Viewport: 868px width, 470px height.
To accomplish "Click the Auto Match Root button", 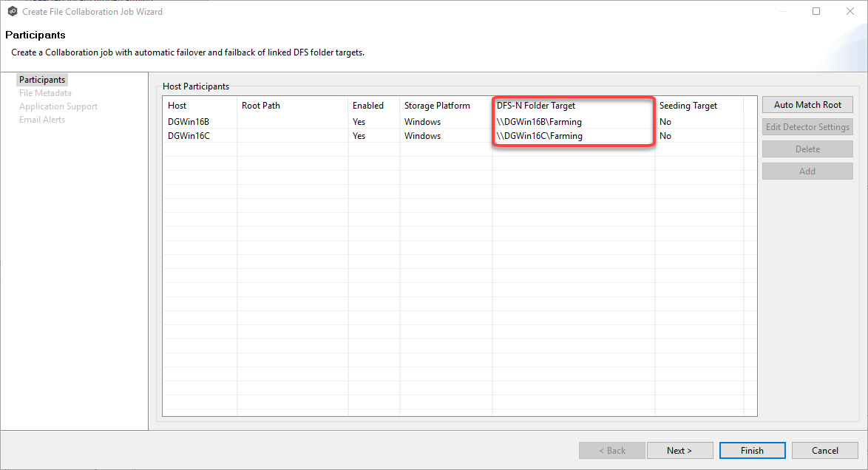I will coord(807,104).
